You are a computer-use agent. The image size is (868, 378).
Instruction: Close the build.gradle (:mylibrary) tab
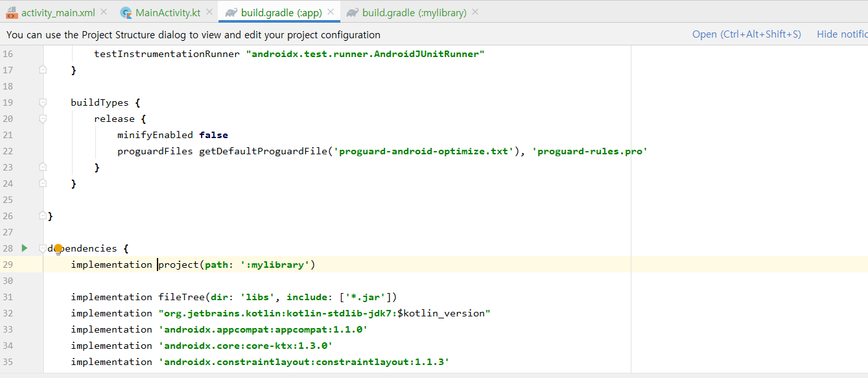pyautogui.click(x=475, y=12)
